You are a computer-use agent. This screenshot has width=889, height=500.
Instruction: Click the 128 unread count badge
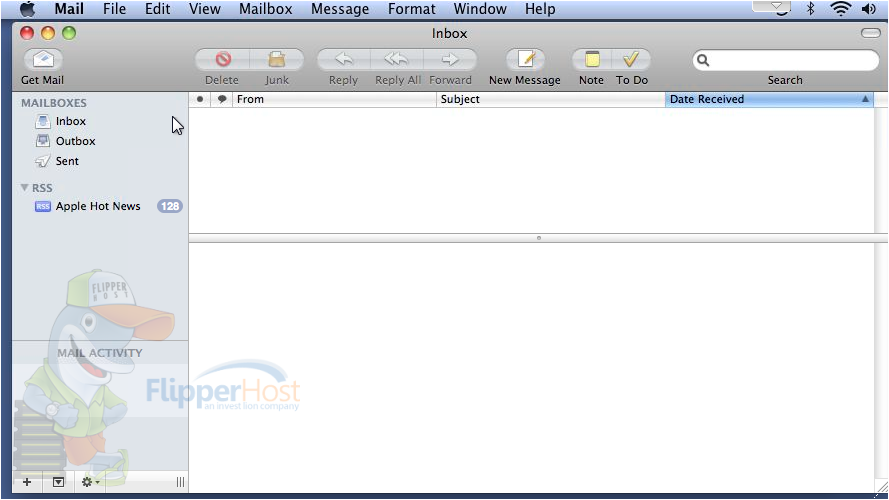[170, 206]
